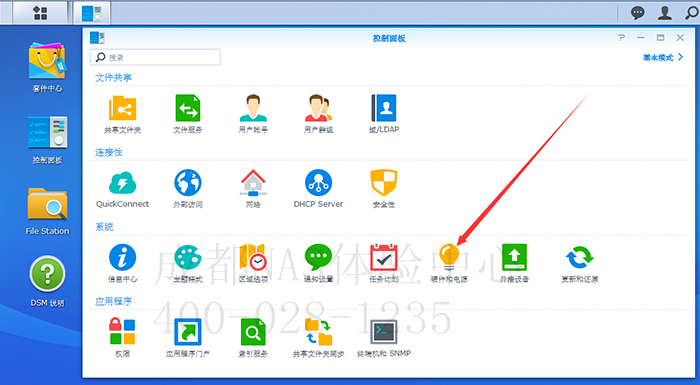This screenshot has height=385, width=700.
Task: Launch Package Center from desktop
Action: 47,62
